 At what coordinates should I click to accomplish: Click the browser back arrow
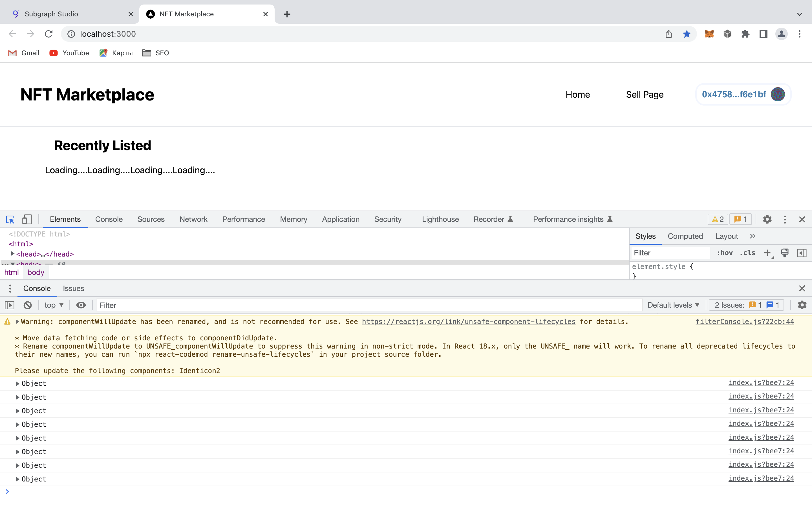tap(12, 34)
